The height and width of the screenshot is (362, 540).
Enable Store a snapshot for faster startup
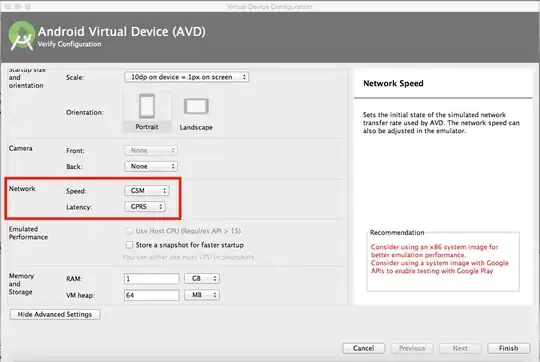coord(129,245)
